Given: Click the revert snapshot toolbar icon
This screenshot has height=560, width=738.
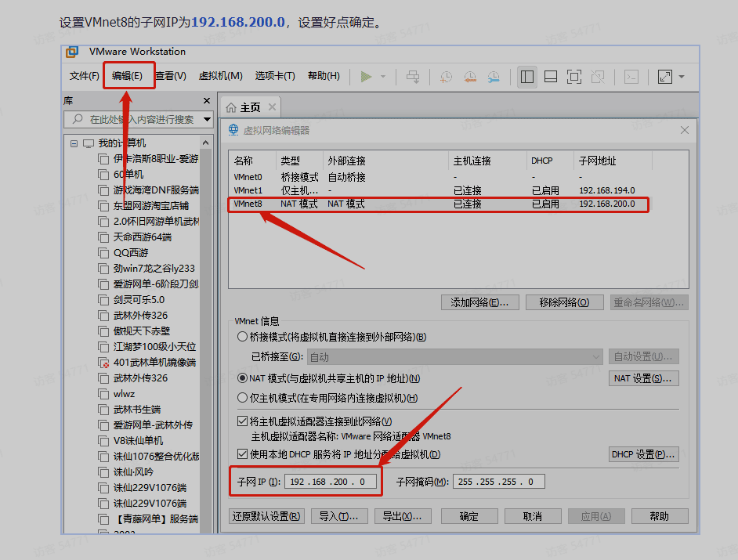Looking at the screenshot, I should pos(469,77).
